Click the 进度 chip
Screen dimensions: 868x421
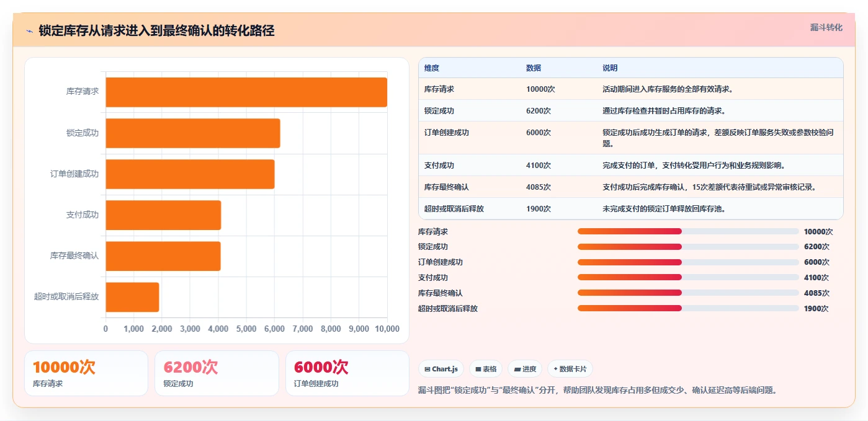click(x=525, y=369)
